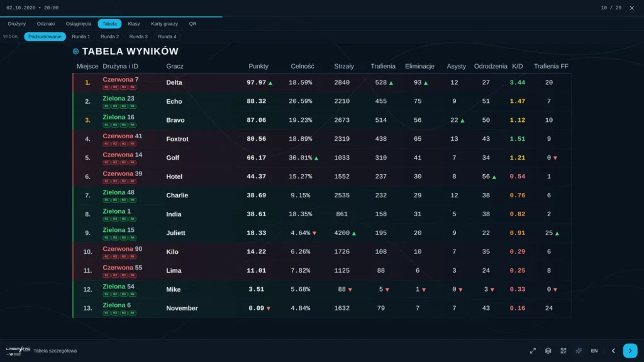Click the Tabela szczegółowa label
This screenshot has height=362, width=644.
[x=55, y=351]
